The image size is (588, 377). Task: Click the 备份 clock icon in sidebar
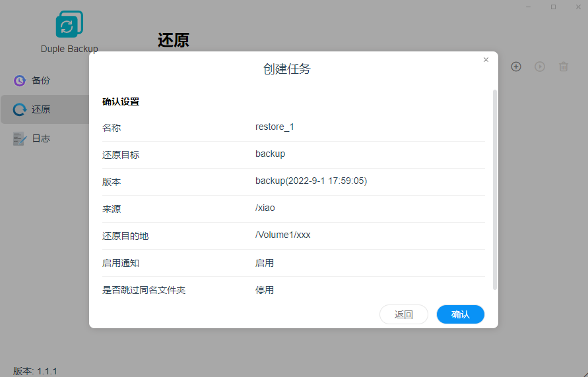tap(20, 80)
